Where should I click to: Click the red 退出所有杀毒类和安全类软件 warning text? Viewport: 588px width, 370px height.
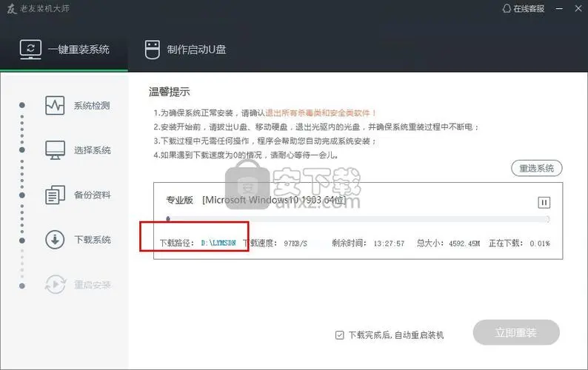321,112
